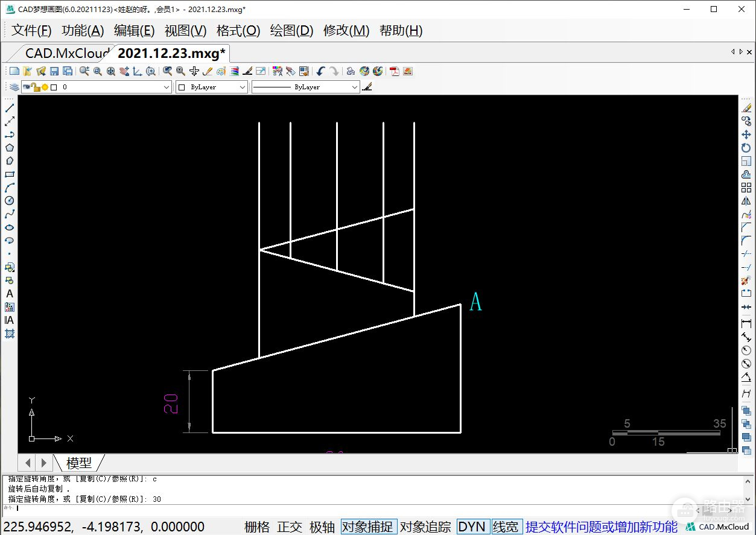
Task: Click the Mirror tool icon
Action: (x=746, y=201)
